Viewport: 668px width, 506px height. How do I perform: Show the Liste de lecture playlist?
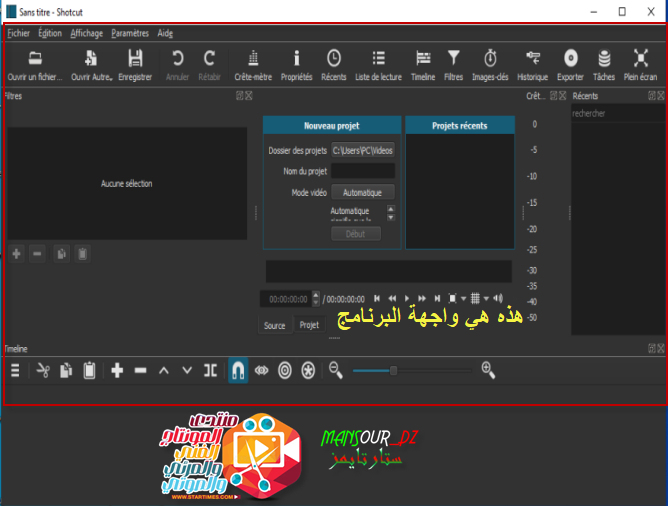(x=378, y=65)
